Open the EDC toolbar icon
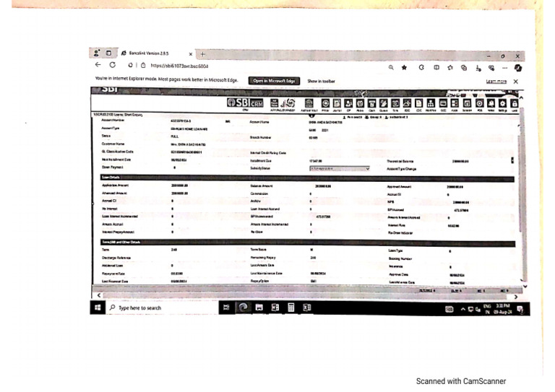Viewport: 555px width, 392px height. tap(407, 103)
